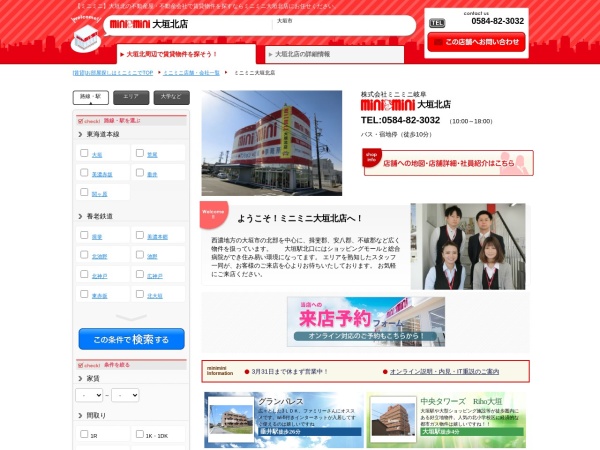Viewport: 600px width, 450px height.
Task: Click the minimini 大垣北店 logo beside the shop photo
Action: [406, 104]
